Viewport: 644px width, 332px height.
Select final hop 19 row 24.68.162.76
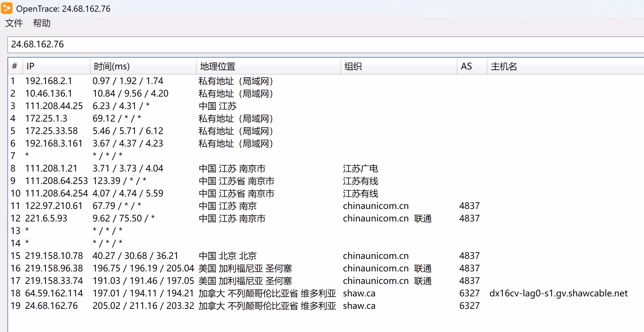pyautogui.click(x=51, y=306)
